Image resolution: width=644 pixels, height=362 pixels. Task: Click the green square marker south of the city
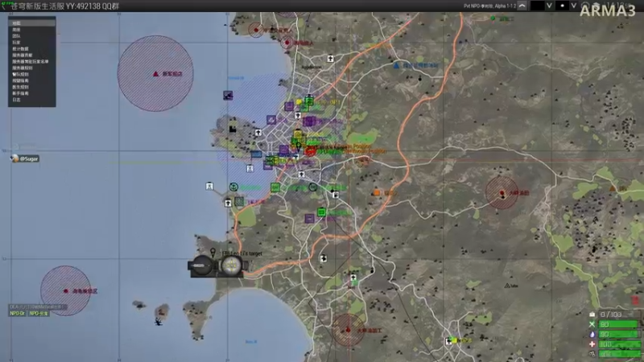pyautogui.click(x=321, y=212)
